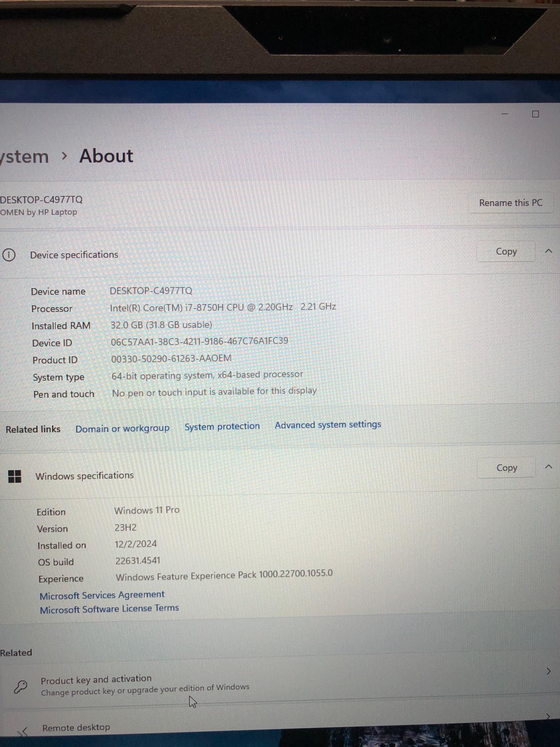
Task: Click the Edition value Windows 11 Pro
Action: (147, 510)
